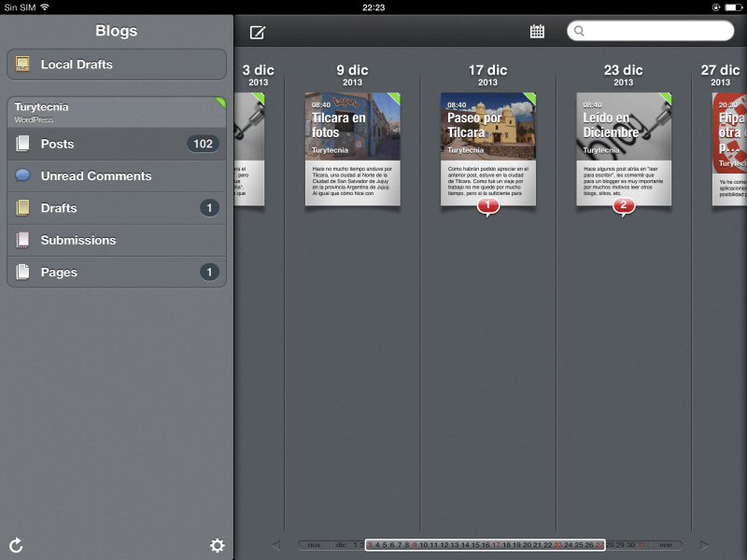Click comment bubble on Leído en Diciembre
The width and height of the screenshot is (747, 560).
[623, 204]
